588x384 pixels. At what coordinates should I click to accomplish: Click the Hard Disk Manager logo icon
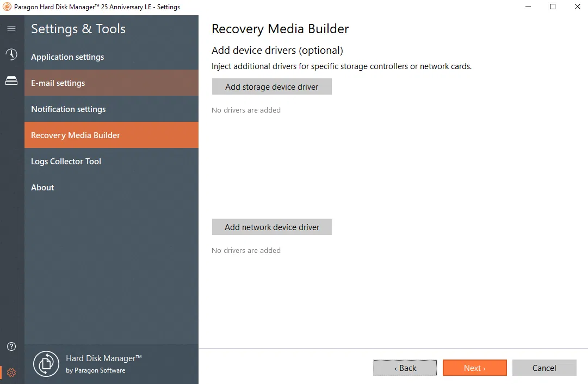tap(46, 364)
